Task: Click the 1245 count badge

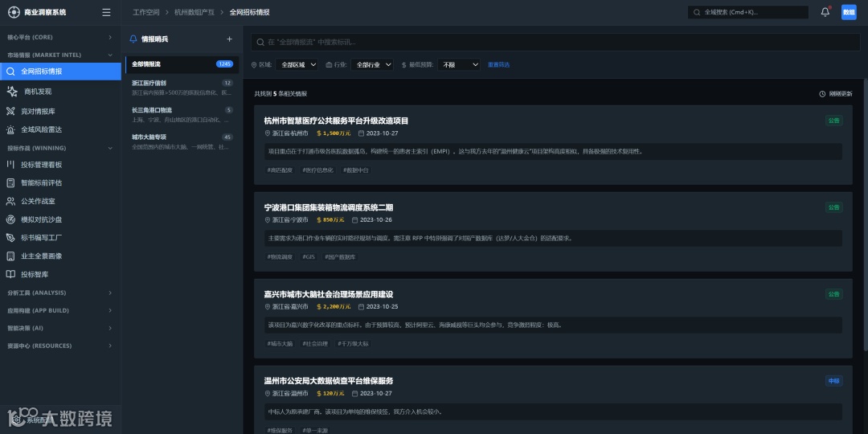Action: point(225,64)
